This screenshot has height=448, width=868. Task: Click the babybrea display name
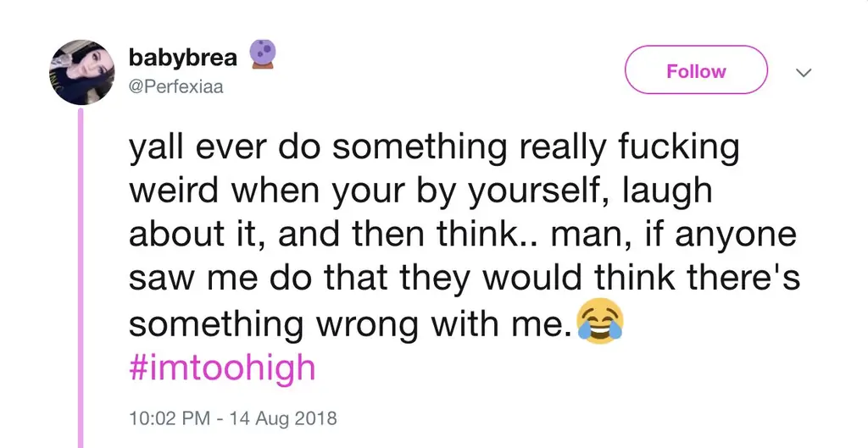tap(183, 57)
